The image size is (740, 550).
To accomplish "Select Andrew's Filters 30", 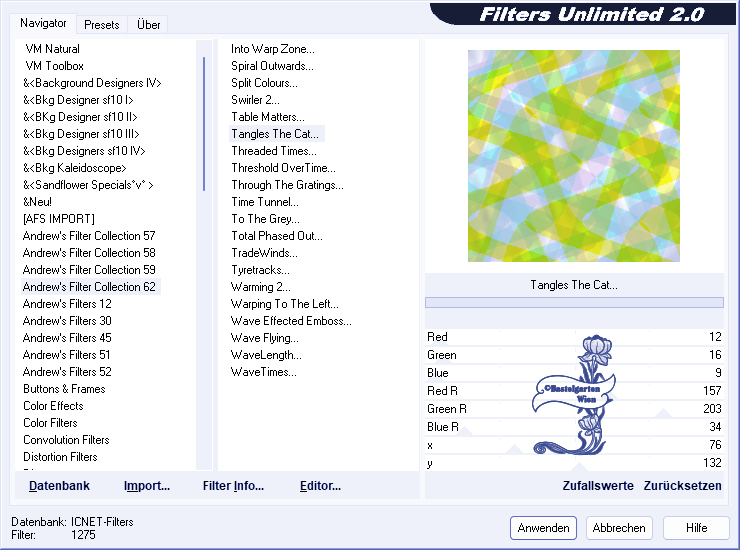I will click(67, 321).
